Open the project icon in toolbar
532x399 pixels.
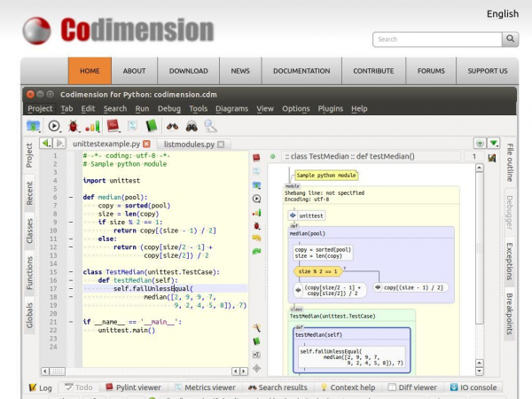(x=33, y=126)
